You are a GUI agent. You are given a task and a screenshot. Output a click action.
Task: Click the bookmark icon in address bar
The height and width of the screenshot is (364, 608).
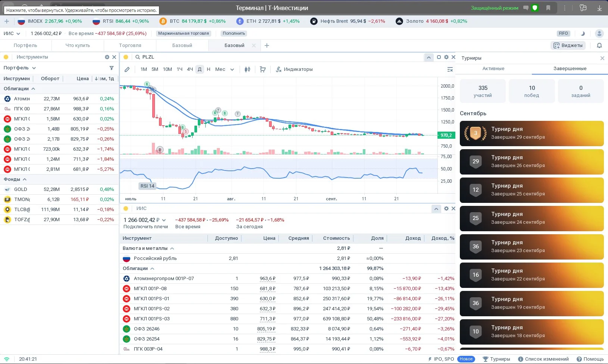[x=548, y=8]
